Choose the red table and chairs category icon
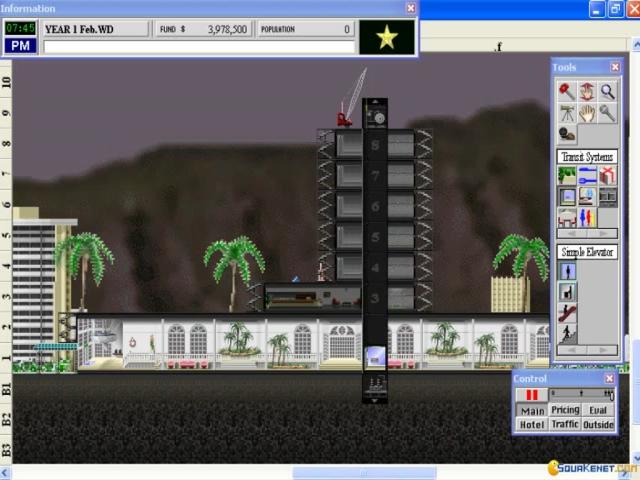Screen dimensions: 640x480 click(x=567, y=218)
